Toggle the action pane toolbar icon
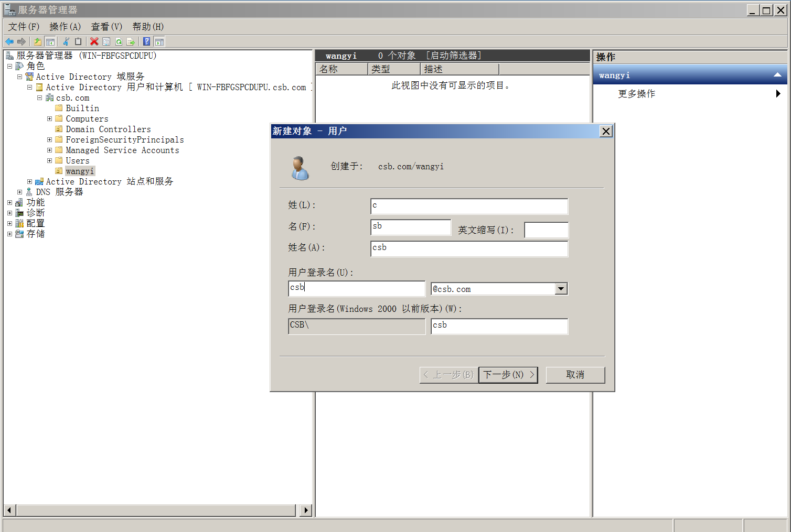Image resolution: width=791 pixels, height=532 pixels. [159, 41]
